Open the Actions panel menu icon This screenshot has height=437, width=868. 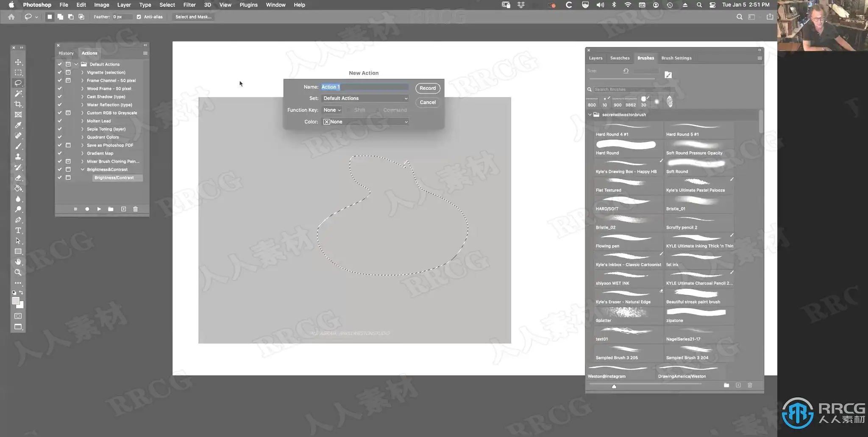pyautogui.click(x=145, y=53)
